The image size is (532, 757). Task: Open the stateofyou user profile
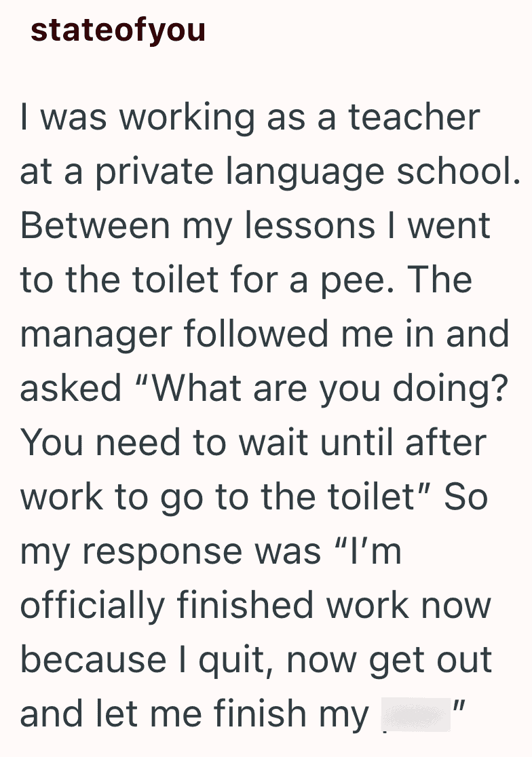(118, 30)
